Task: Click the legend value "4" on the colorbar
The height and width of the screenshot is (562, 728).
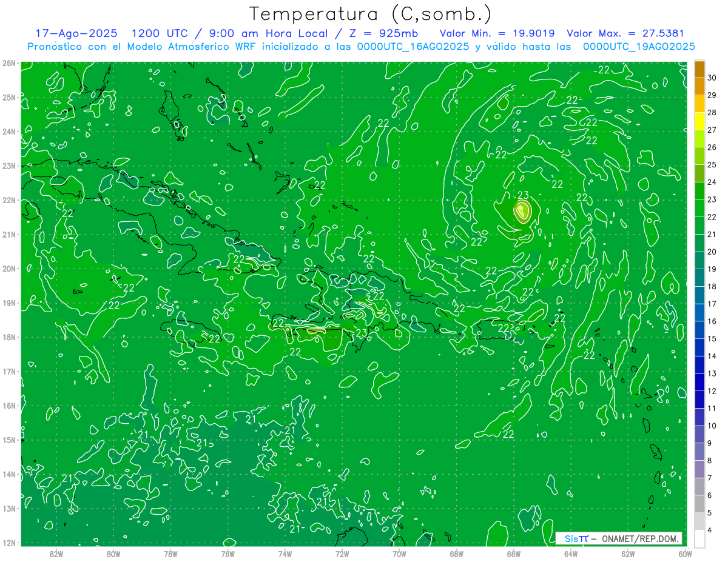Action: pyautogui.click(x=710, y=530)
